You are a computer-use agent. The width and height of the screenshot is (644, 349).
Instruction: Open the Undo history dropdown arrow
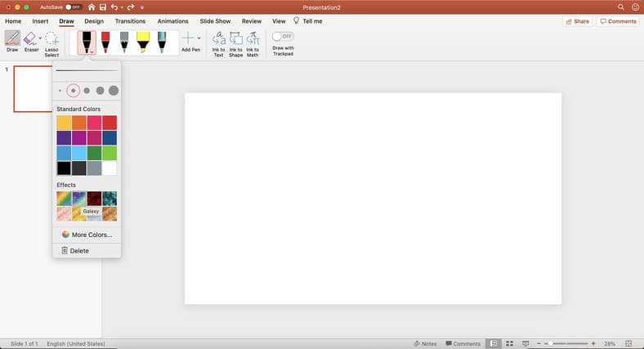tap(122, 8)
